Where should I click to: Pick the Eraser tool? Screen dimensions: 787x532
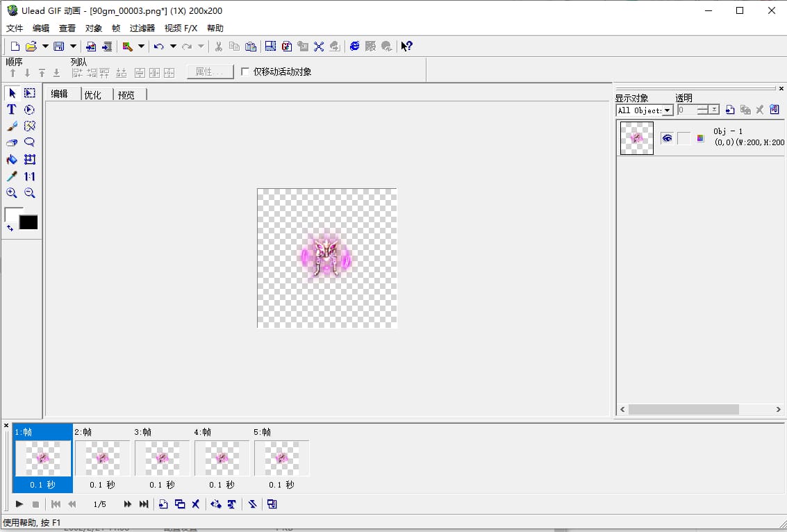click(x=12, y=142)
